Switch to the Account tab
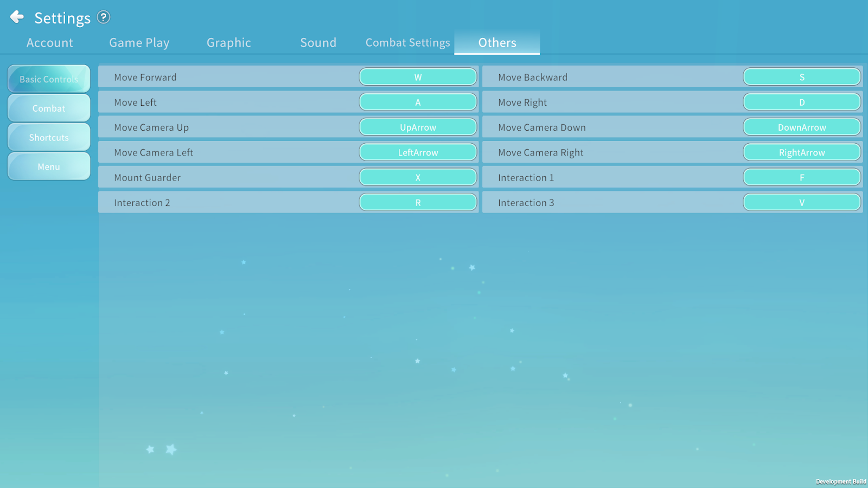Screen dimensions: 868x488 click(x=49, y=43)
